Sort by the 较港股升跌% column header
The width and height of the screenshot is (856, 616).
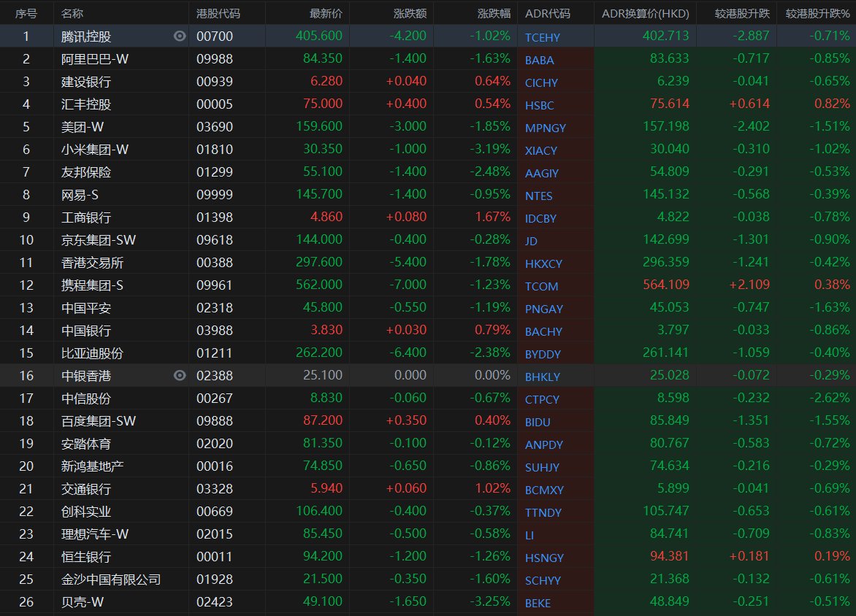coord(818,13)
